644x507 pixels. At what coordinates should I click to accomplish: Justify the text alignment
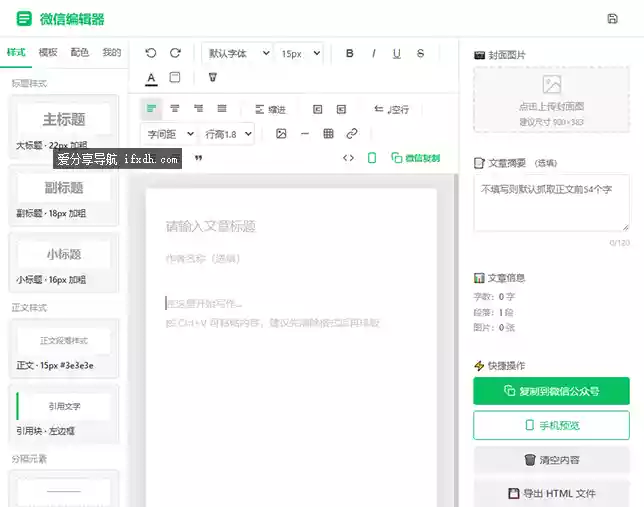point(222,108)
